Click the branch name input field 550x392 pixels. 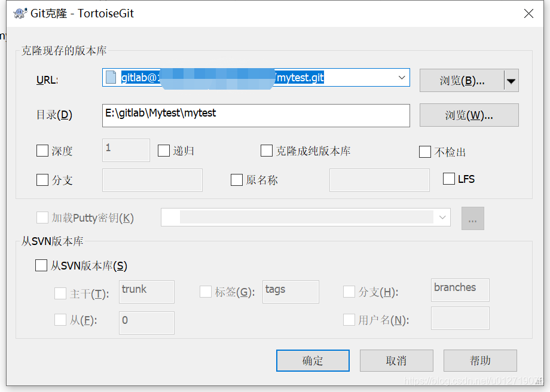(x=152, y=180)
